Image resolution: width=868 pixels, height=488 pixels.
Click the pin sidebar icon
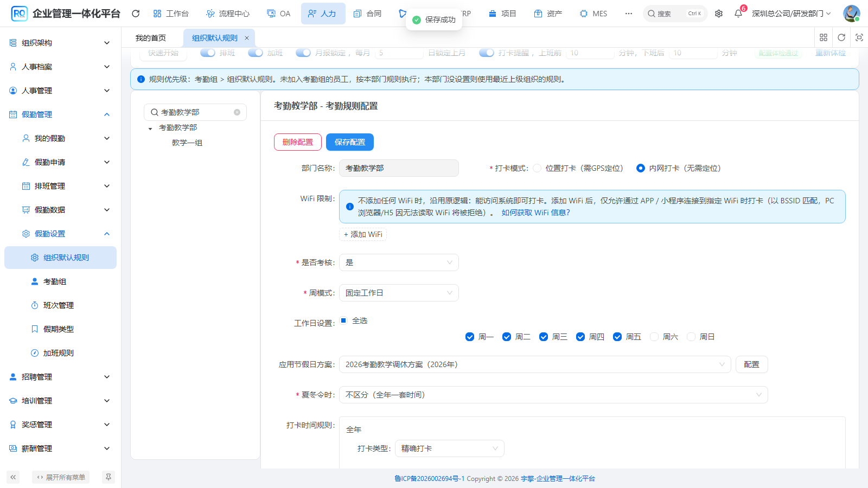click(108, 477)
